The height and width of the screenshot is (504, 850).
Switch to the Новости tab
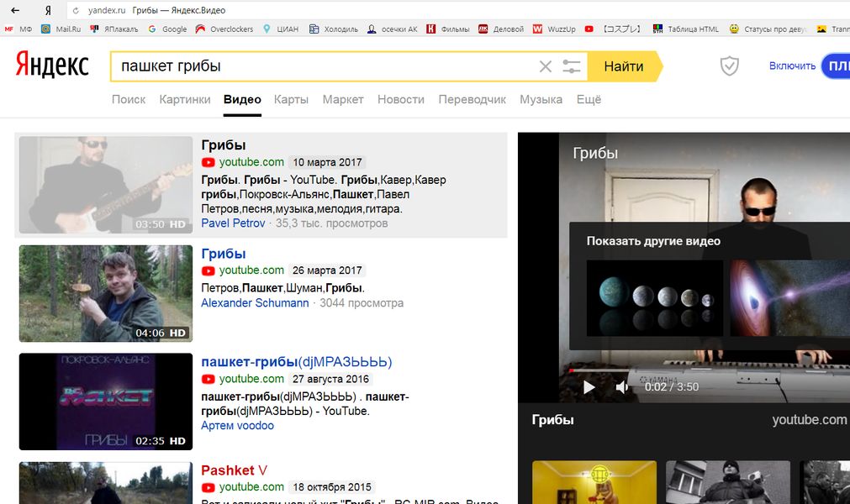(401, 100)
